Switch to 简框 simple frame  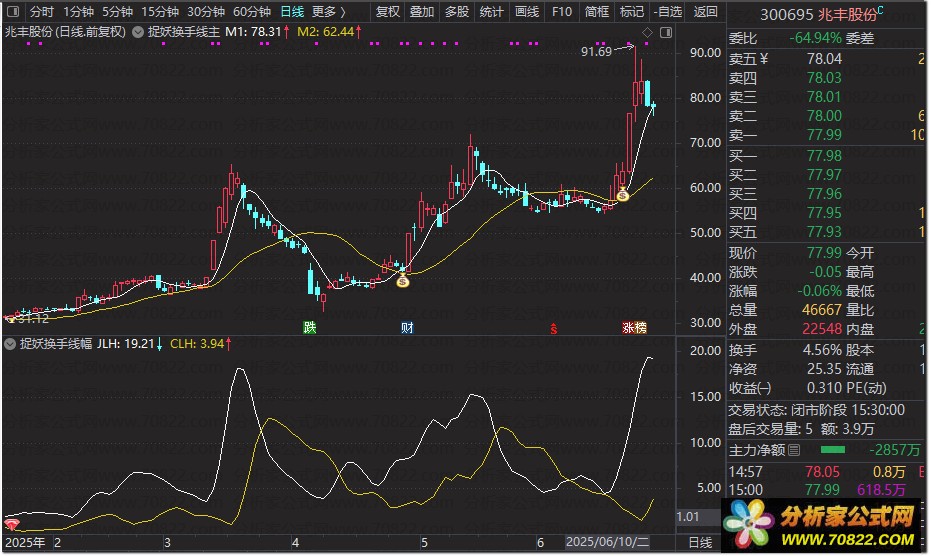(597, 11)
